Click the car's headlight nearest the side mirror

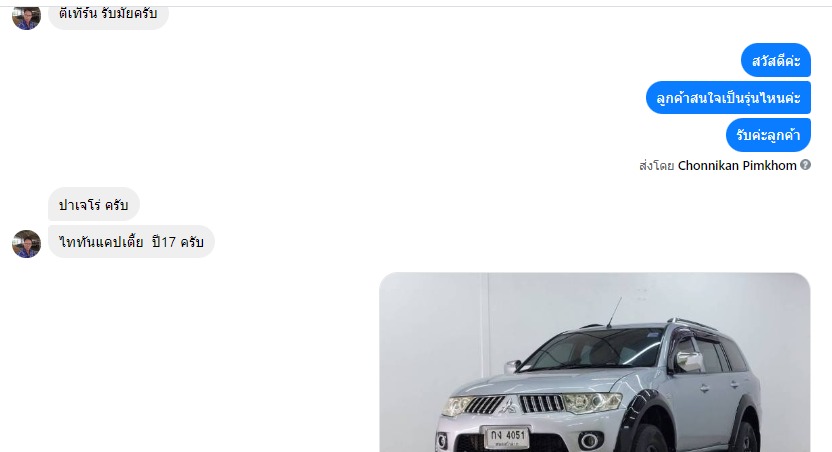click(592, 402)
